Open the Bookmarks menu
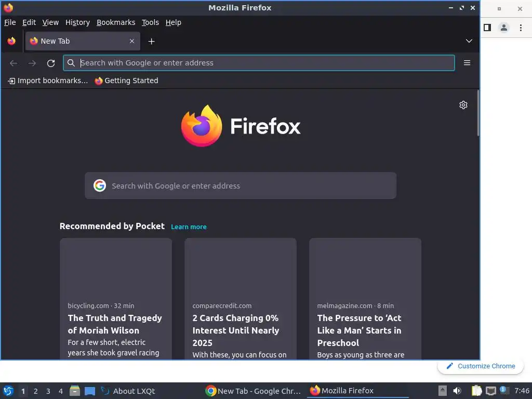Viewport: 532px width, 399px height. [116, 22]
